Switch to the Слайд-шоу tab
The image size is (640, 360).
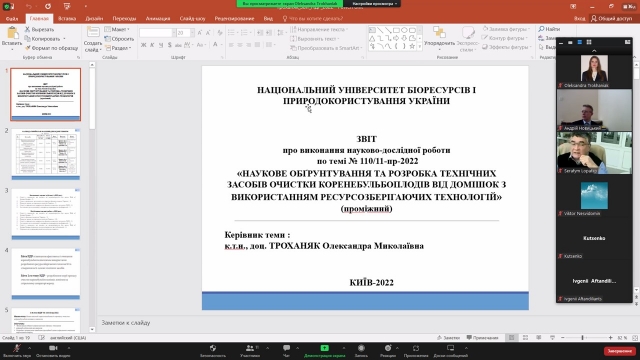click(192, 18)
